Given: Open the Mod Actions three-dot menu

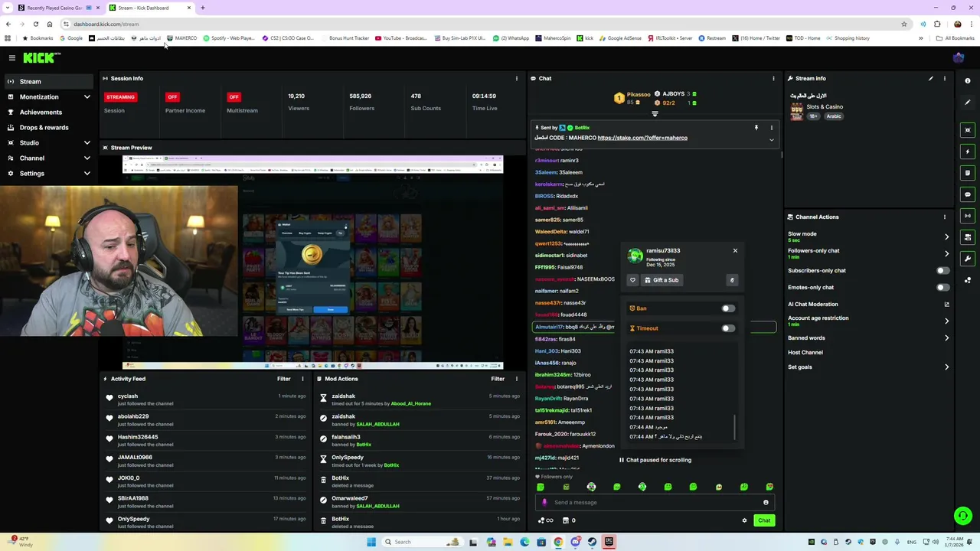Looking at the screenshot, I should coord(516,379).
